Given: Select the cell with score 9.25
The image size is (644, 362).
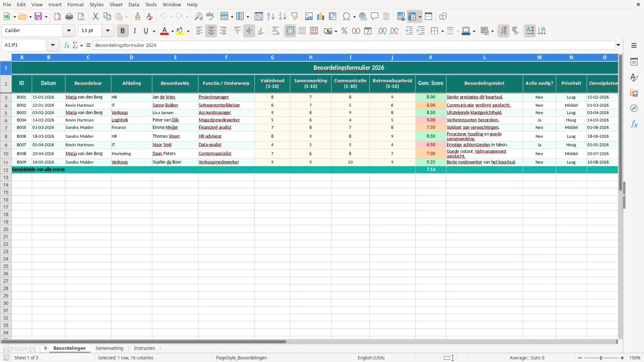Looking at the screenshot, I should click(x=430, y=162).
